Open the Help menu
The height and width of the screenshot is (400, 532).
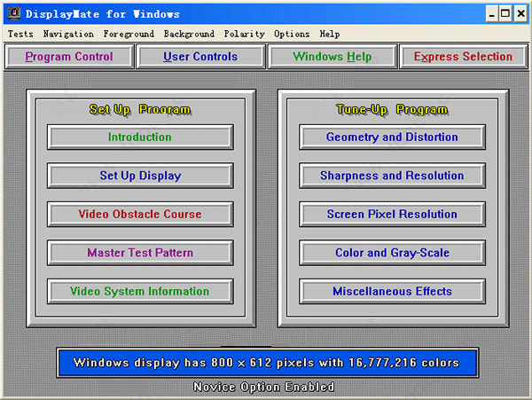330,34
